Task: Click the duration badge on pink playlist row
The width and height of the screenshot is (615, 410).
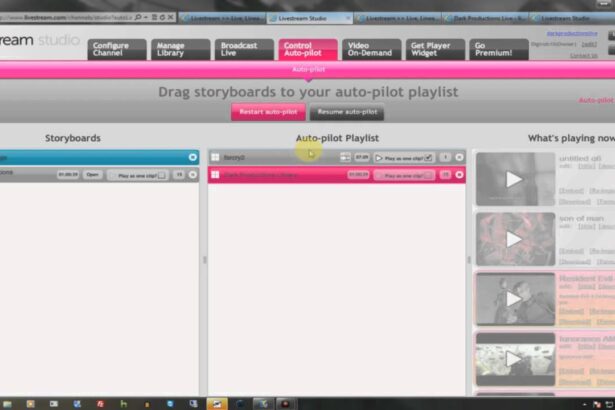Action: pos(358,175)
